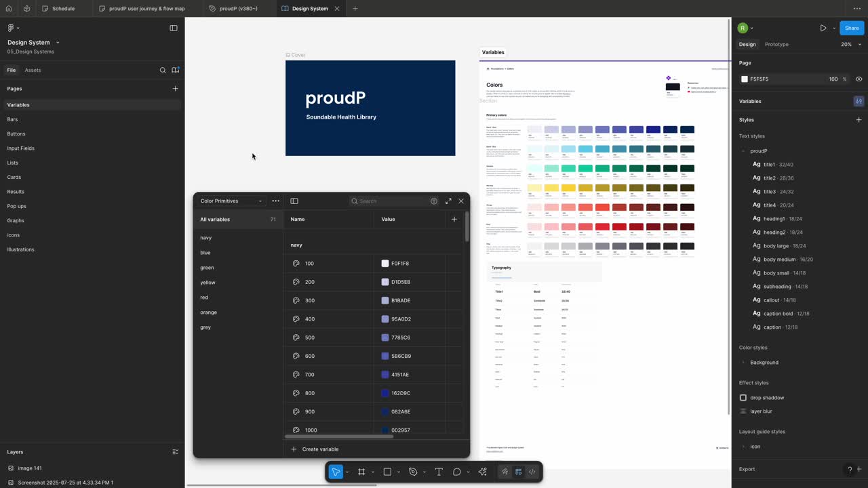The image size is (868, 488).
Task: Open variables settings icon in Design panel
Action: click(859, 101)
